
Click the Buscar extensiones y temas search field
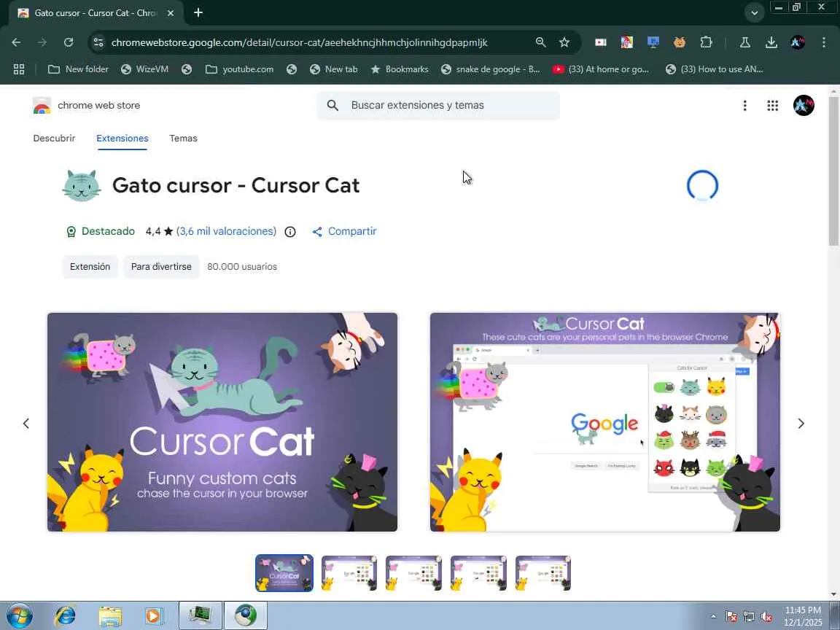438,106
